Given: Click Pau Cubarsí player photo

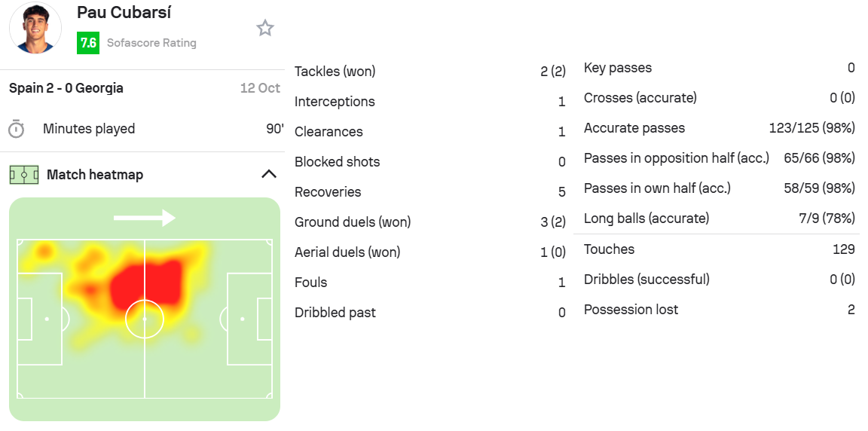Looking at the screenshot, I should pos(35,28).
